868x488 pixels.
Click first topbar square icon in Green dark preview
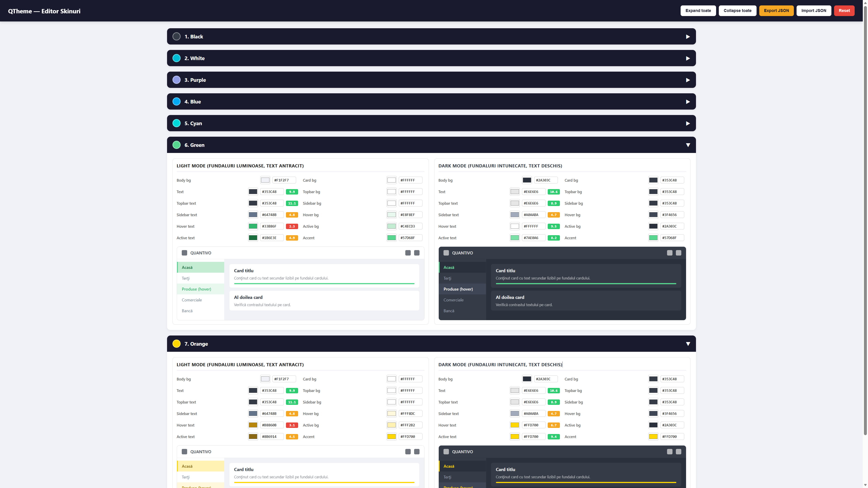click(x=670, y=253)
